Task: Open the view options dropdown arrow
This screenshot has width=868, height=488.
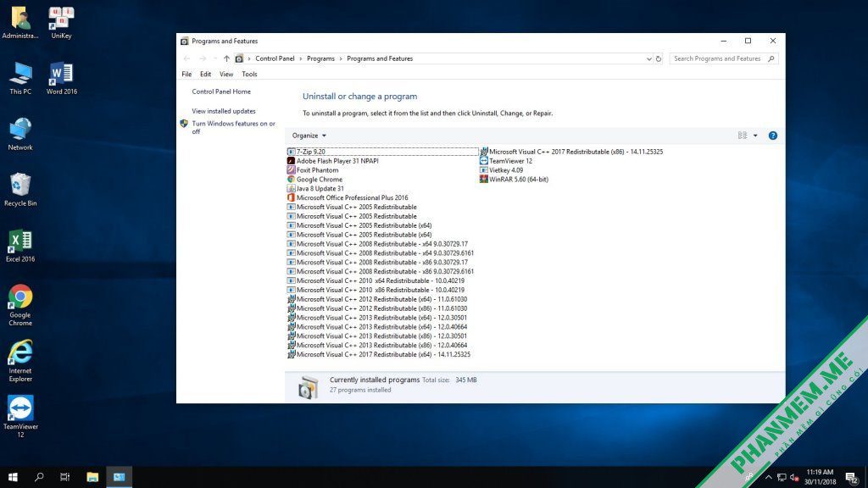Action: click(755, 136)
